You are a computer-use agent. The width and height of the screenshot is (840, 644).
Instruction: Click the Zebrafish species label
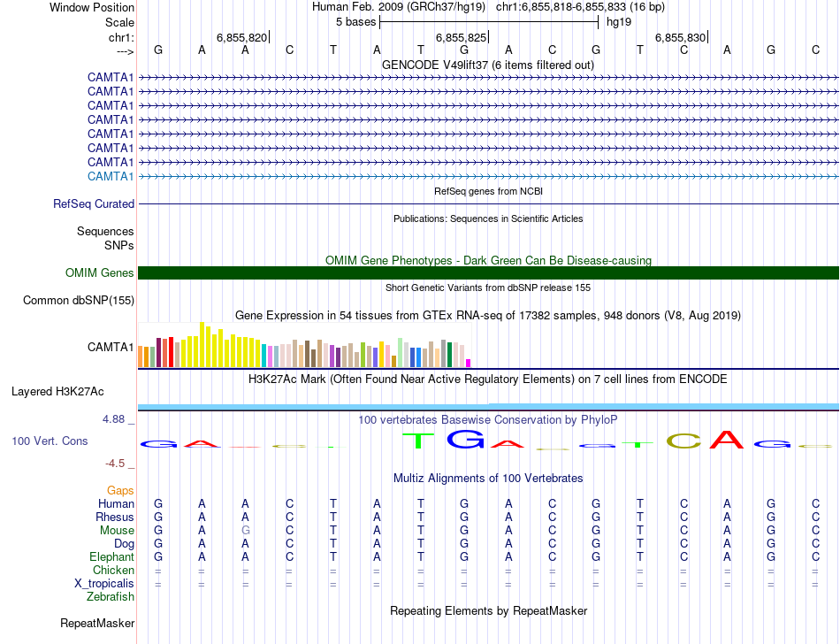(x=111, y=597)
